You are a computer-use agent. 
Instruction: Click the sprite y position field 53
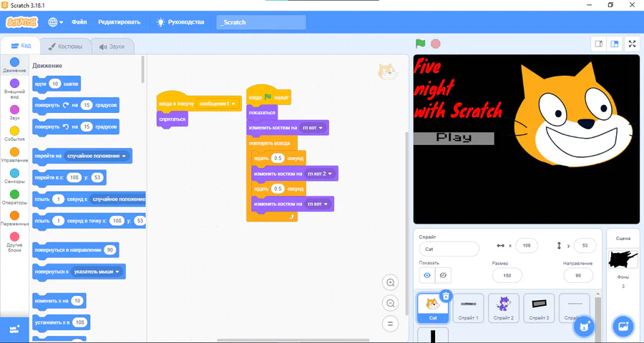tap(585, 245)
